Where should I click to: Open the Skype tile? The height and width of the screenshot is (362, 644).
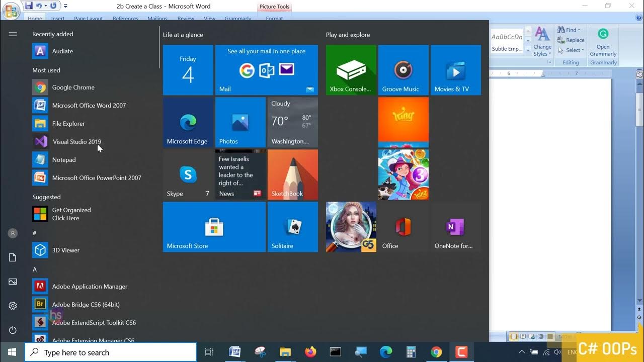click(x=188, y=174)
